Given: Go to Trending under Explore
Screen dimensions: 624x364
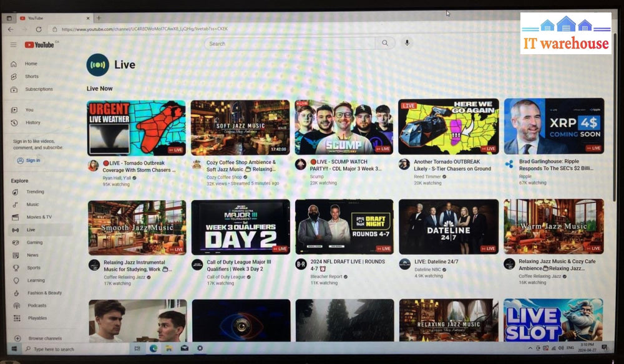Looking at the screenshot, I should (x=35, y=192).
